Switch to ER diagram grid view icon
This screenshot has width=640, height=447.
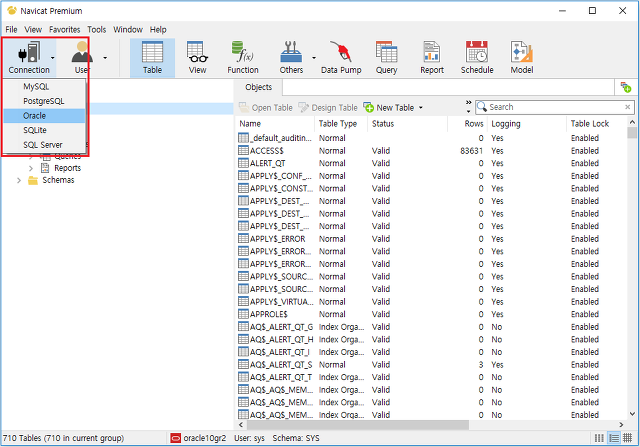628,438
